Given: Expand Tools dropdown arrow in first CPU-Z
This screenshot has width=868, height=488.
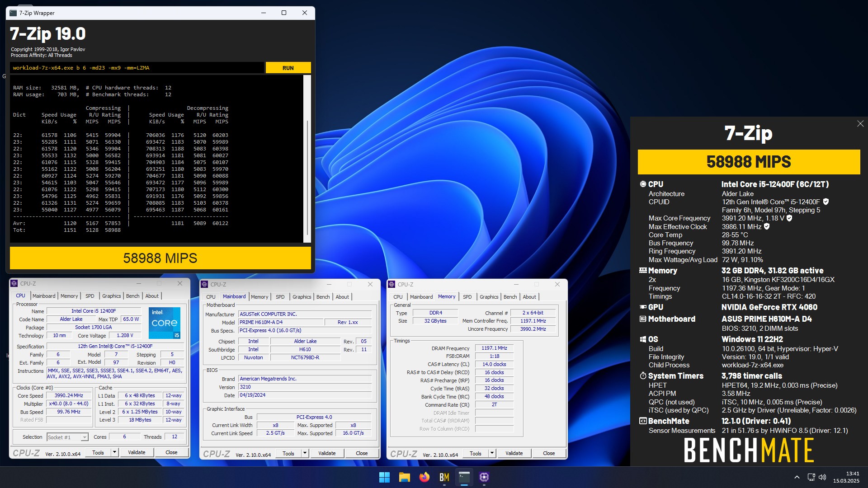Looking at the screenshot, I should tap(114, 452).
